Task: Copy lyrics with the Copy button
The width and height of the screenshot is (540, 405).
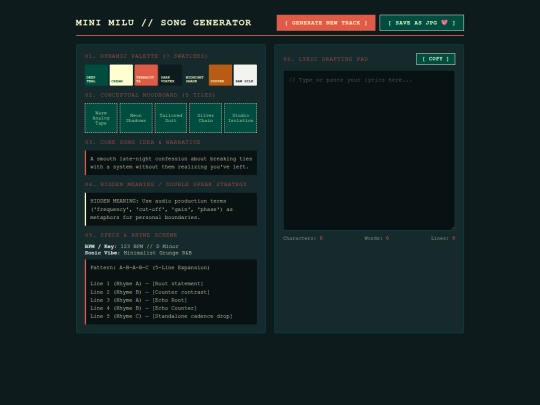Action: click(436, 59)
